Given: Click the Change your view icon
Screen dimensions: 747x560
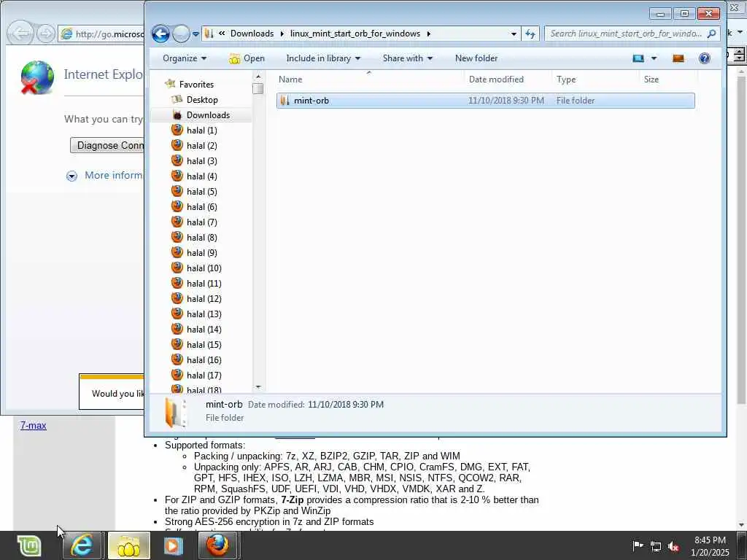Looking at the screenshot, I should 638,58.
